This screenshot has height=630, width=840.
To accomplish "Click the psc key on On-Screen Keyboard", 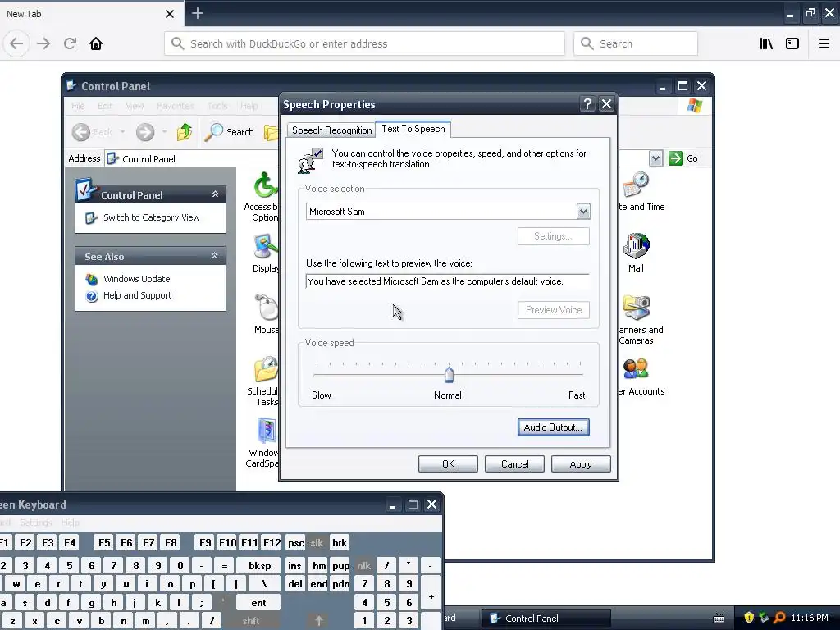I will 295,543.
